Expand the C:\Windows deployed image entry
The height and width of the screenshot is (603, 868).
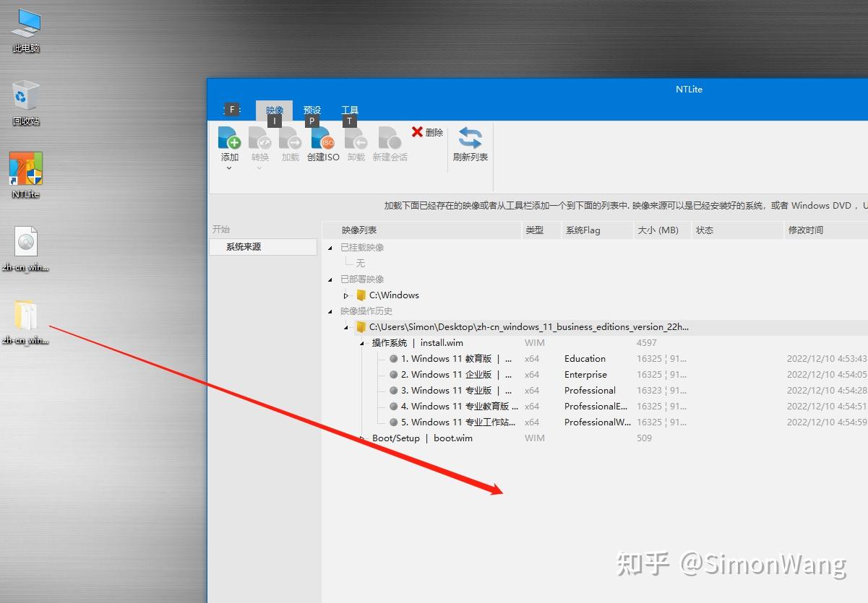pyautogui.click(x=346, y=295)
